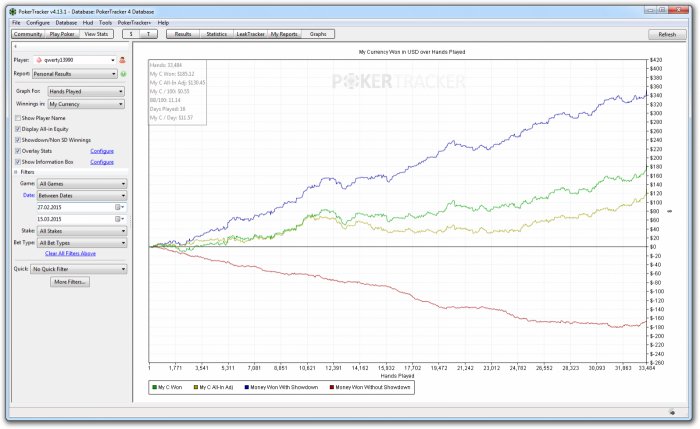Open calendar picker for start date 27.02.2015
This screenshot has width=700, height=429.
pyautogui.click(x=119, y=207)
